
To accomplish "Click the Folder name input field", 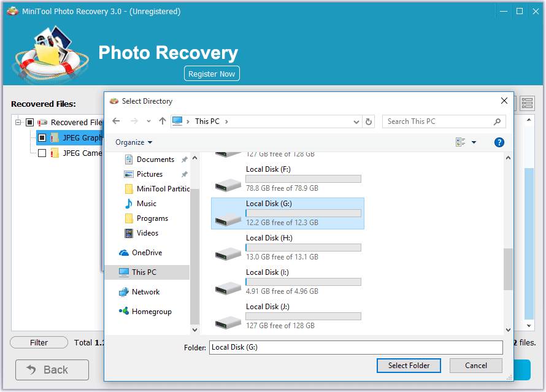I will [x=356, y=347].
